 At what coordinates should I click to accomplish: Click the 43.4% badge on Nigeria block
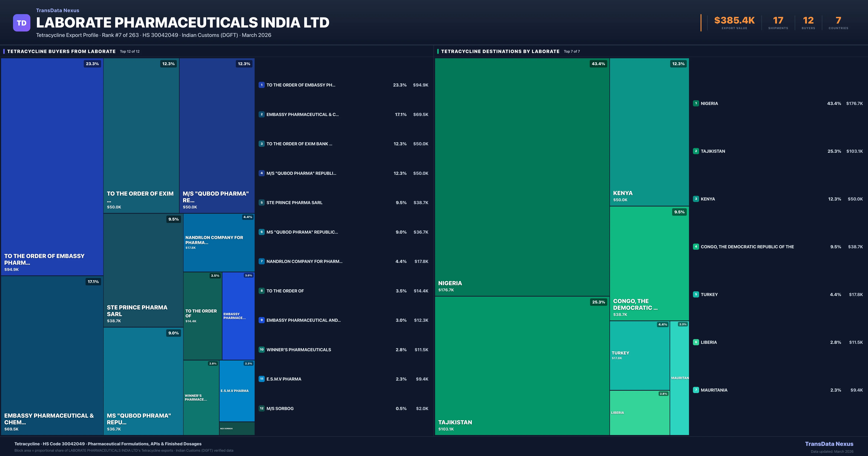pos(598,64)
